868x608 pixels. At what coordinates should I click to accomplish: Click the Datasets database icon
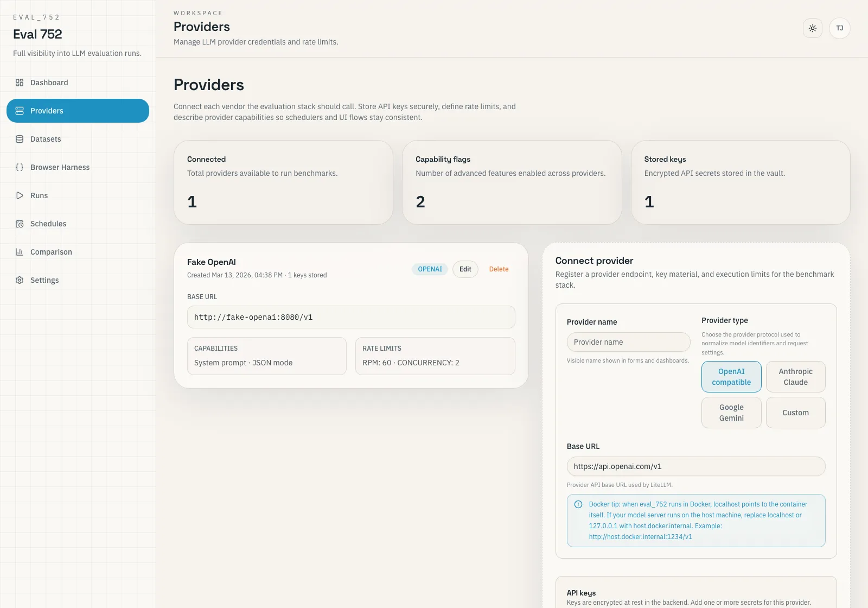[x=20, y=139]
